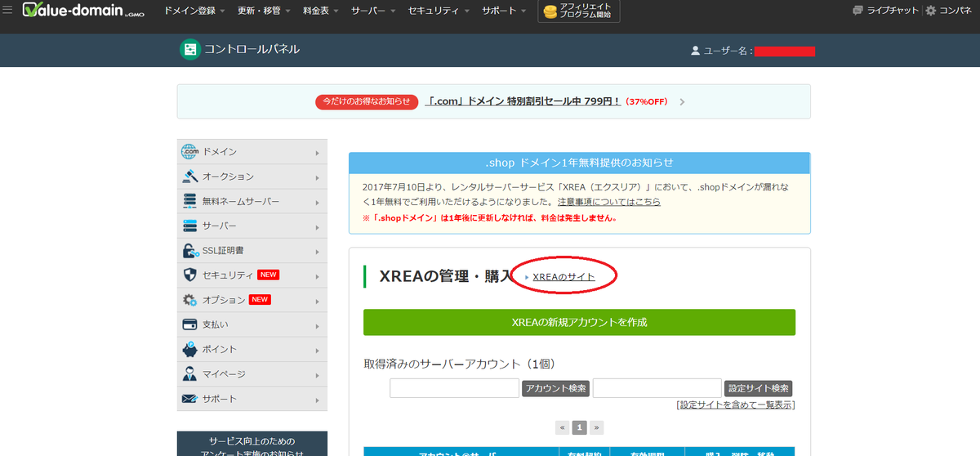
Task: Click the user silhouette icon
Action: point(695,51)
